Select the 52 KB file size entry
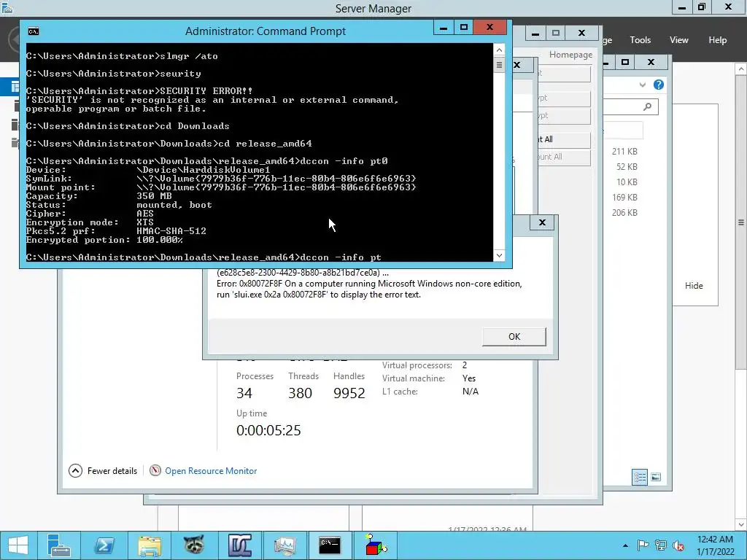The height and width of the screenshot is (560, 747). (627, 167)
